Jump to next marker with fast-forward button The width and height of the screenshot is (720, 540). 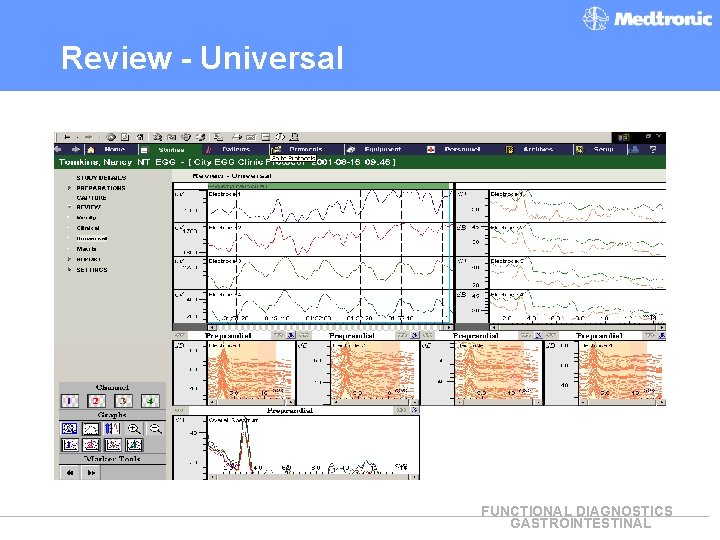pos(91,472)
